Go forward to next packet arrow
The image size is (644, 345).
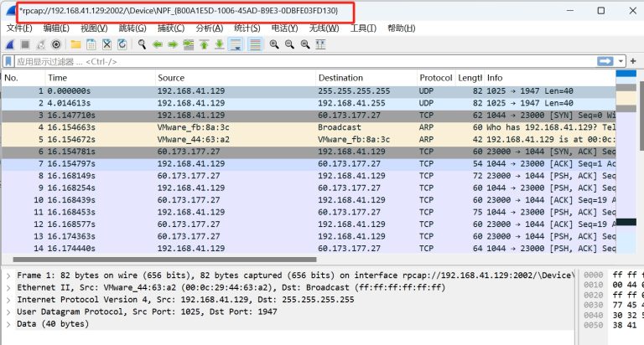[x=173, y=44]
